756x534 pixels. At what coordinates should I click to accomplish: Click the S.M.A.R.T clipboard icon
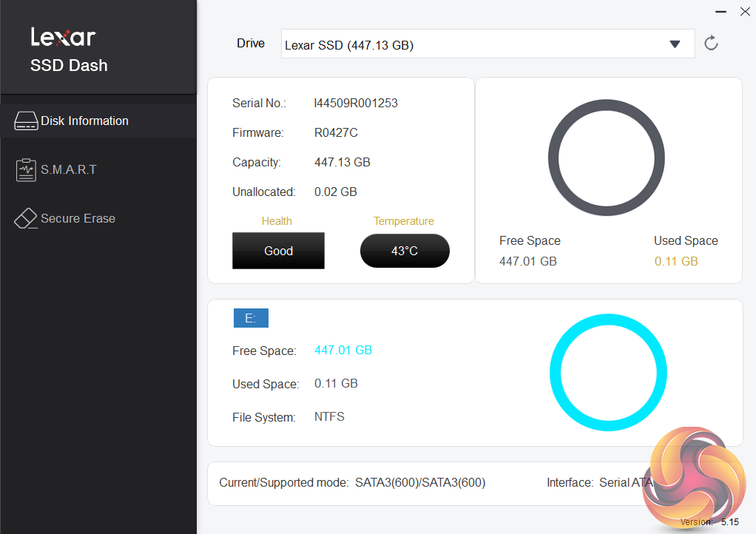tap(26, 169)
